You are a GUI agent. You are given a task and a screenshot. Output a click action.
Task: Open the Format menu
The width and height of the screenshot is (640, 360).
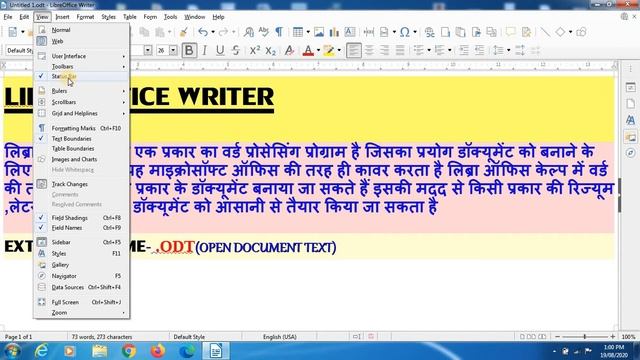tap(85, 17)
